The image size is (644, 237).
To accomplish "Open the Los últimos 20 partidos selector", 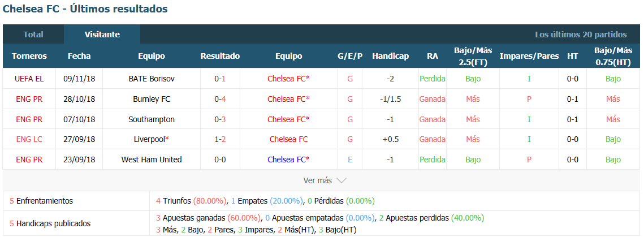I will click(581, 35).
